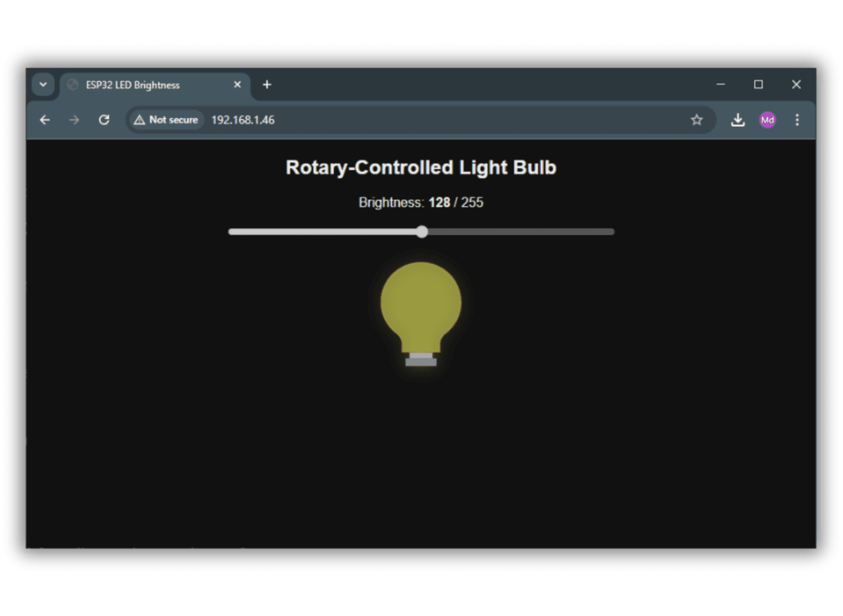Close the ESP32 LED Brightness tab
Screen dimensions: 843x616
click(x=237, y=85)
